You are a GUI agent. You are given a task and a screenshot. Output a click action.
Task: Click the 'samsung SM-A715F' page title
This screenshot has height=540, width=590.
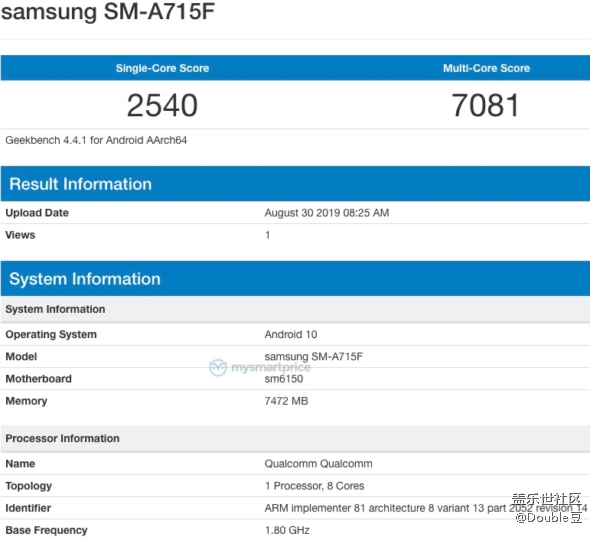click(108, 11)
